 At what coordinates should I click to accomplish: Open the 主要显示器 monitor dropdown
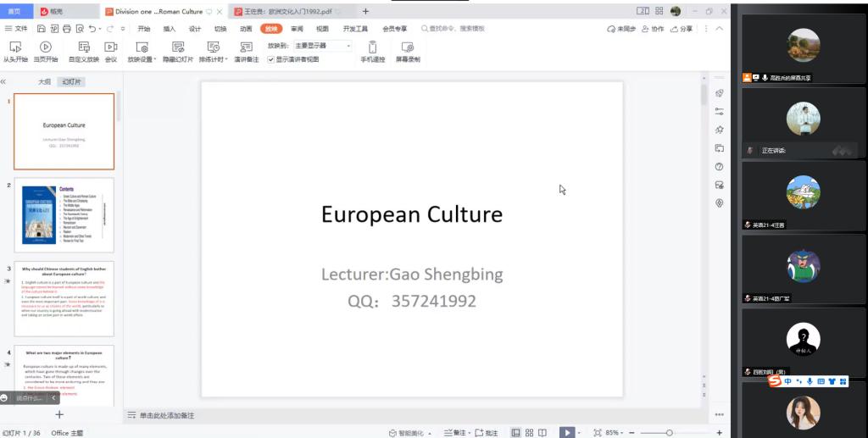pos(322,45)
